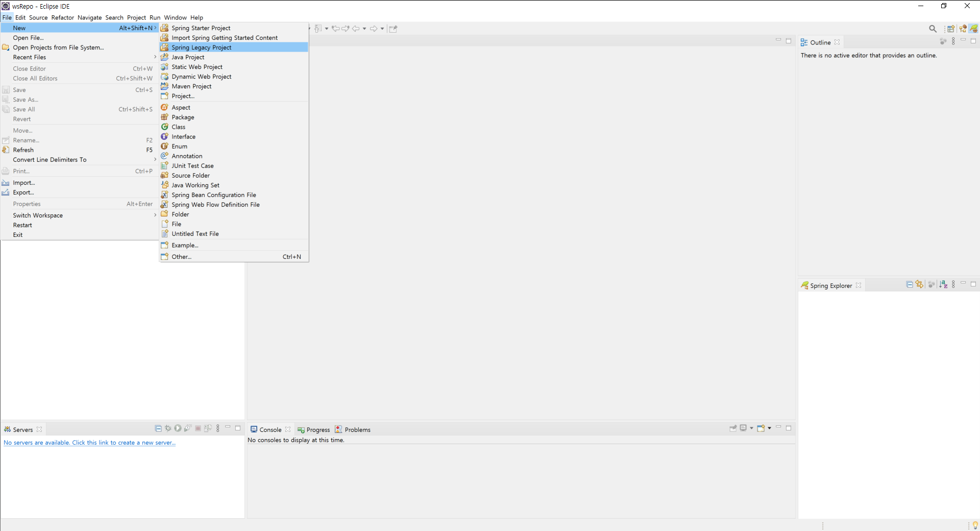Screen dimensions: 980x531
Task: Open the Help menu
Action: tap(197, 17)
